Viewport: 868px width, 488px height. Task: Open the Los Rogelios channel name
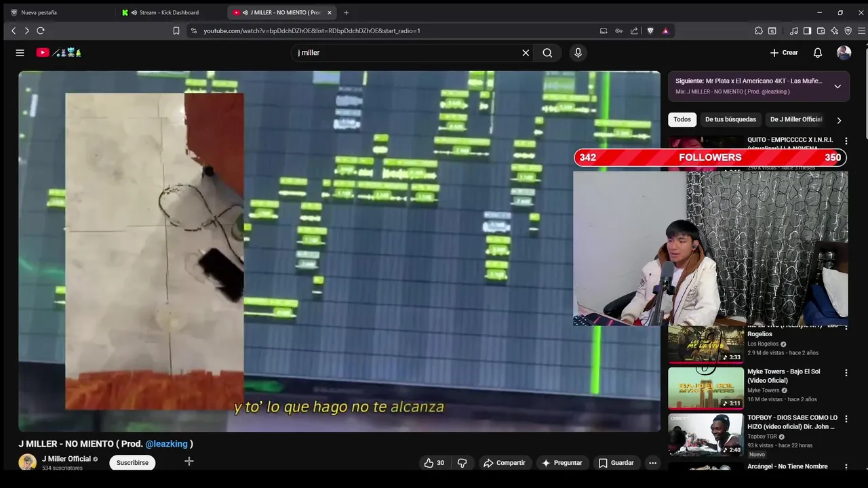(x=763, y=344)
